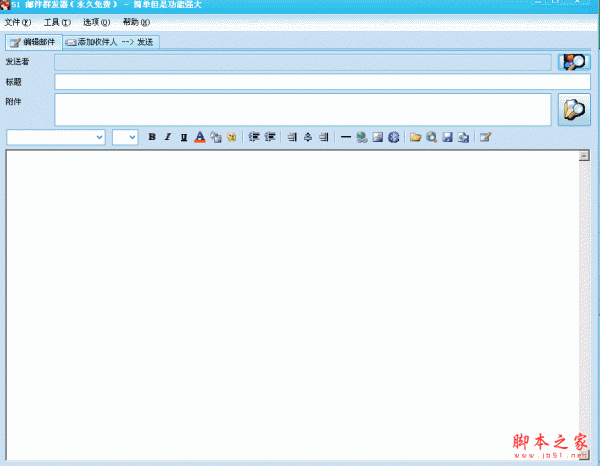Insert a horizontal line
Viewport: 600px width, 466px height.
click(x=346, y=137)
